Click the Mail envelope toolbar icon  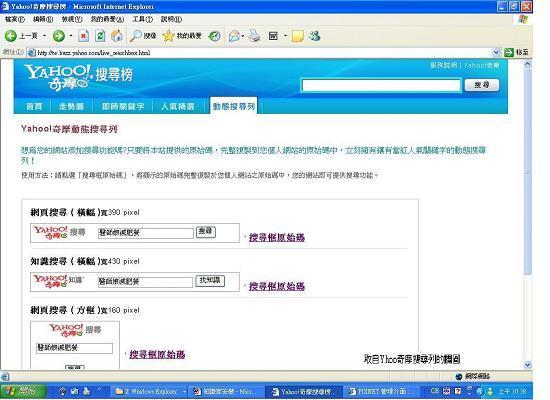[x=234, y=36]
